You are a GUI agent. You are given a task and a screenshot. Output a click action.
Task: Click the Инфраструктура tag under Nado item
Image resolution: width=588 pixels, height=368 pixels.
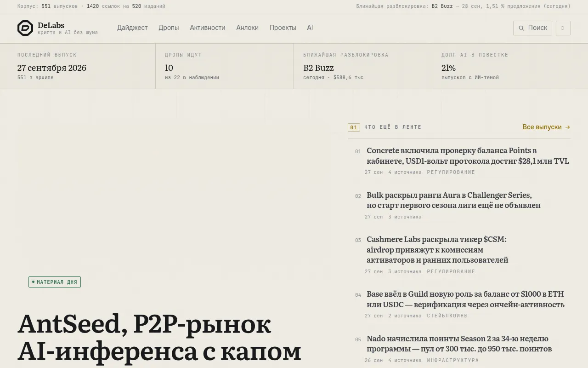tap(453, 361)
